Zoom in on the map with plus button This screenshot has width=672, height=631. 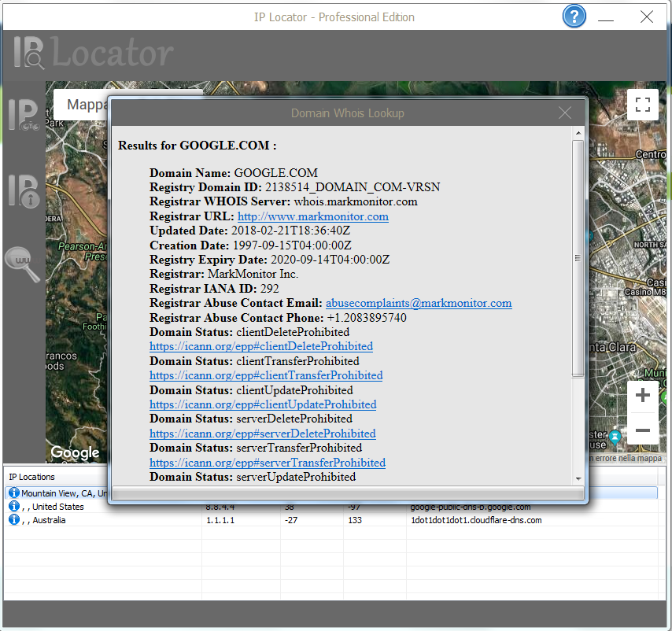[x=642, y=396]
